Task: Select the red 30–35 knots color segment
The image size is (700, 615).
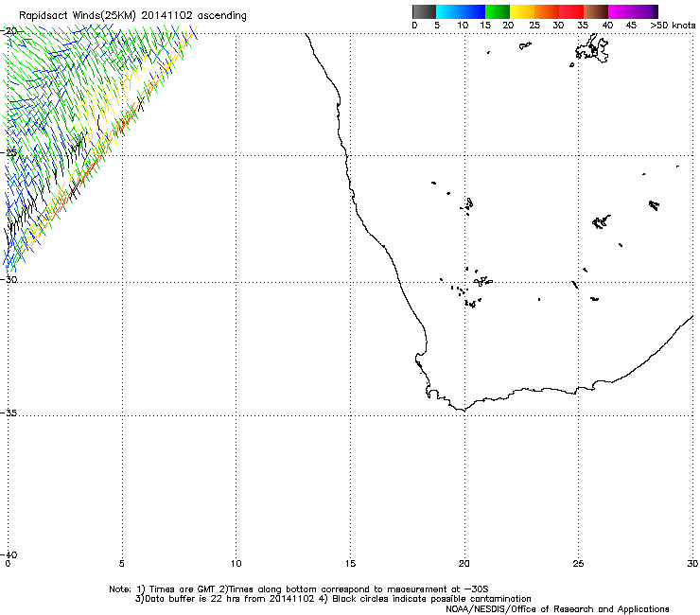Action: pos(571,11)
